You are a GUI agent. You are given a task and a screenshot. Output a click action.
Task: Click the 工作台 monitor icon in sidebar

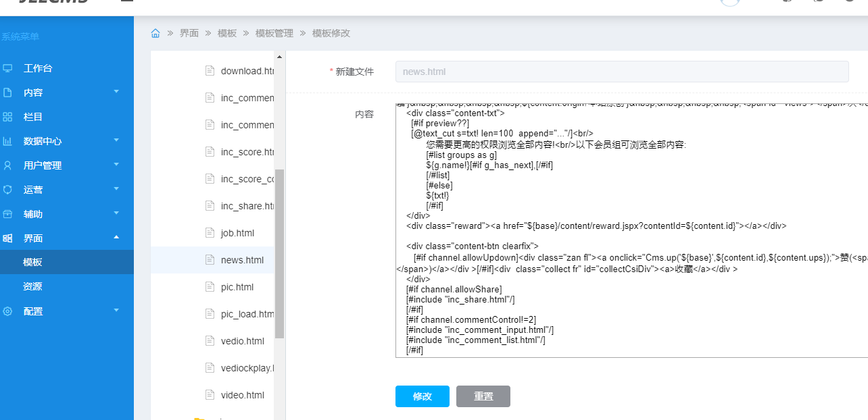[x=7, y=68]
